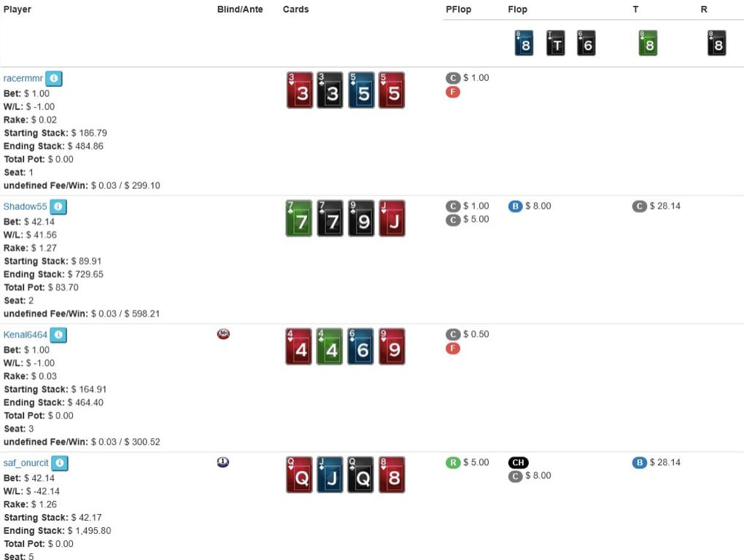Viewport: 744px width, 560px height.
Task: Select the green 7 card in Shadow55's hand
Action: (x=299, y=218)
